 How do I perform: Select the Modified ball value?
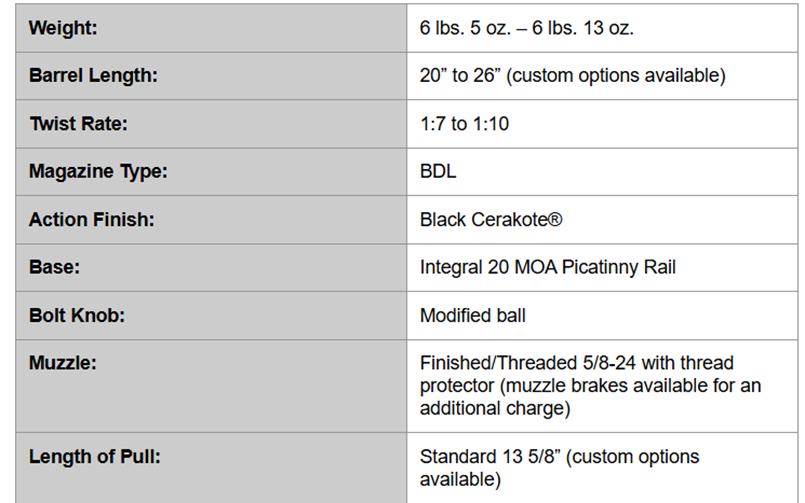pos(473,316)
